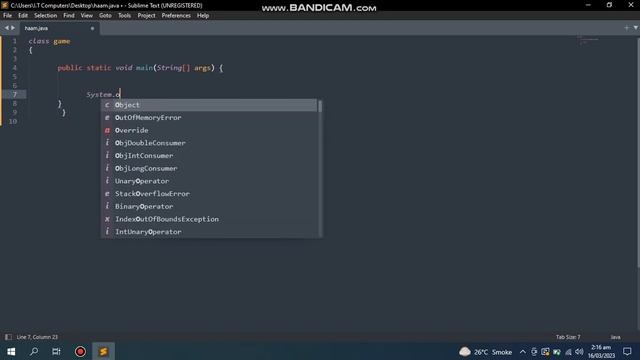640x360 pixels.
Task: Click line number 4 in gutter
Action: coord(14,68)
